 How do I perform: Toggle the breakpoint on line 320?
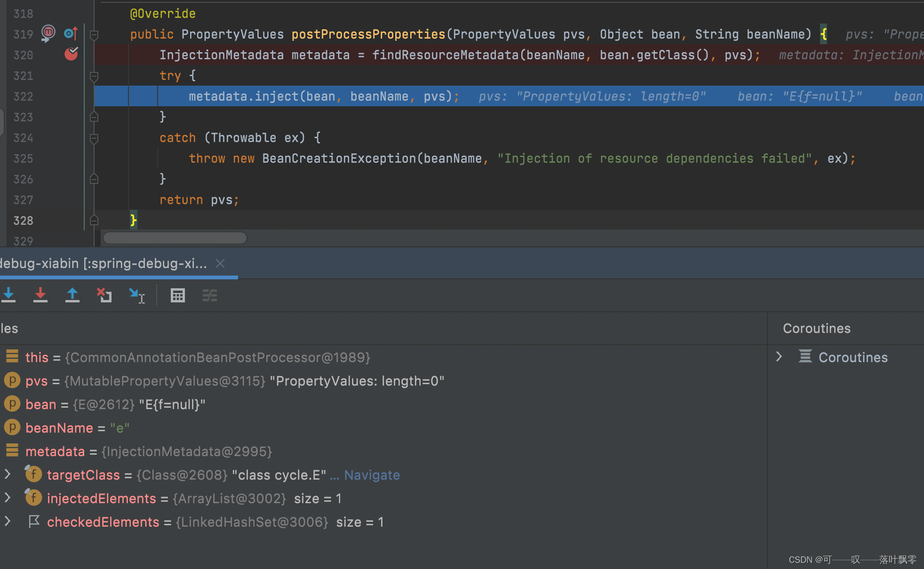[71, 55]
